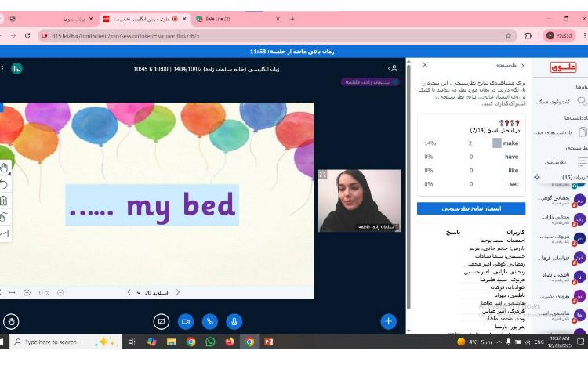Reload the page in Chrome
588x376 pixels.
click(x=27, y=35)
